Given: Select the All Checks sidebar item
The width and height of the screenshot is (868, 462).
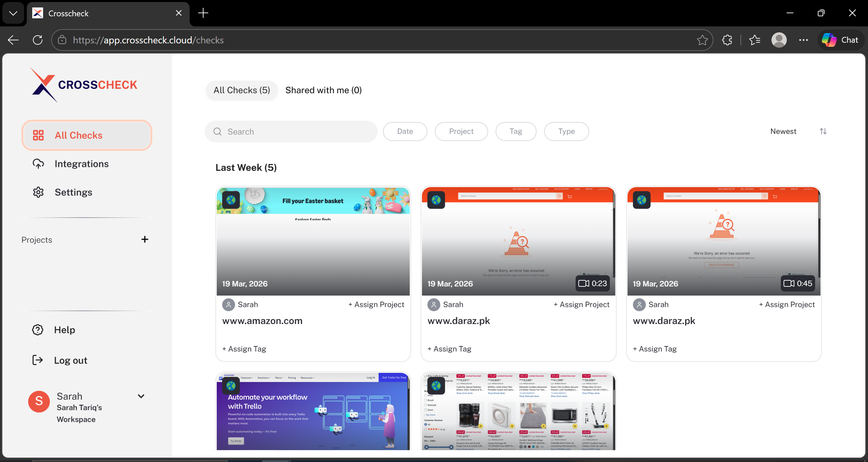Looking at the screenshot, I should (87, 135).
